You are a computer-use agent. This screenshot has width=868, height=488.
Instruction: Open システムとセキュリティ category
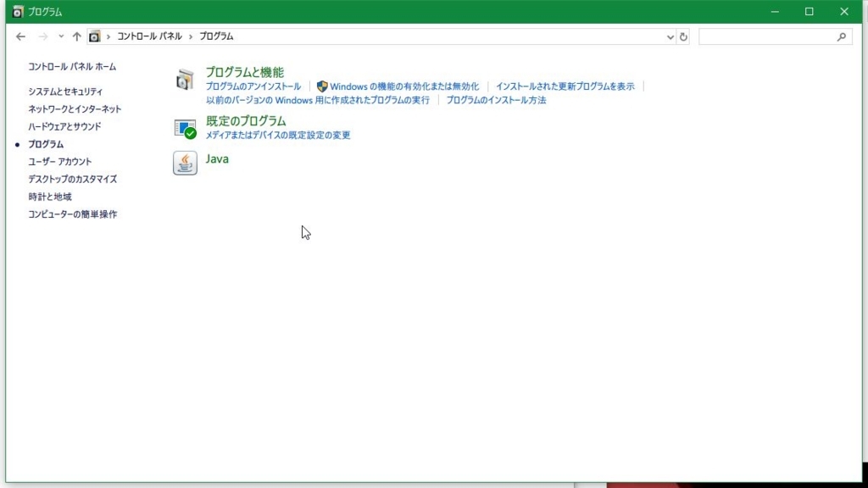click(65, 91)
